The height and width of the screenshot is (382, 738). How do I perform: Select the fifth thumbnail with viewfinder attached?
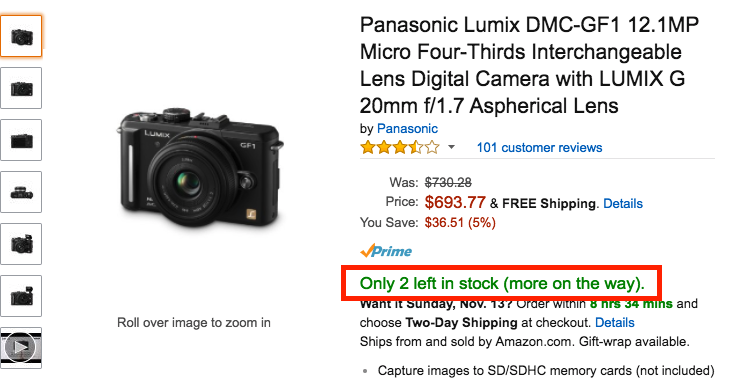click(x=21, y=244)
